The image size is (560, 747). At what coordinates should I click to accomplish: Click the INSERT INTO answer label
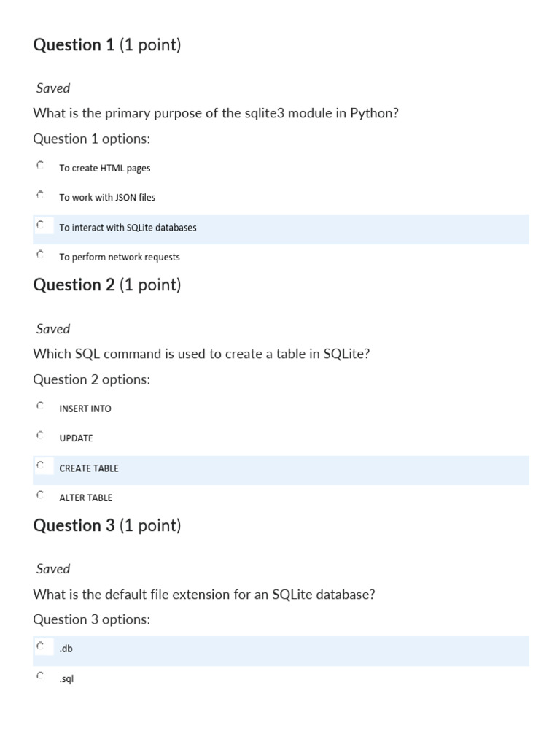[85, 409]
